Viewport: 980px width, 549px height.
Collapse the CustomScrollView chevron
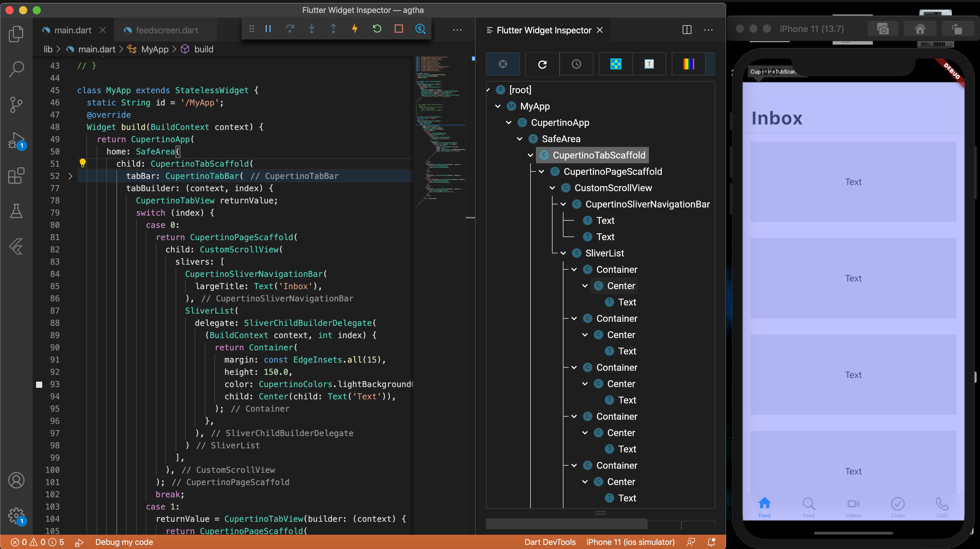(x=552, y=187)
